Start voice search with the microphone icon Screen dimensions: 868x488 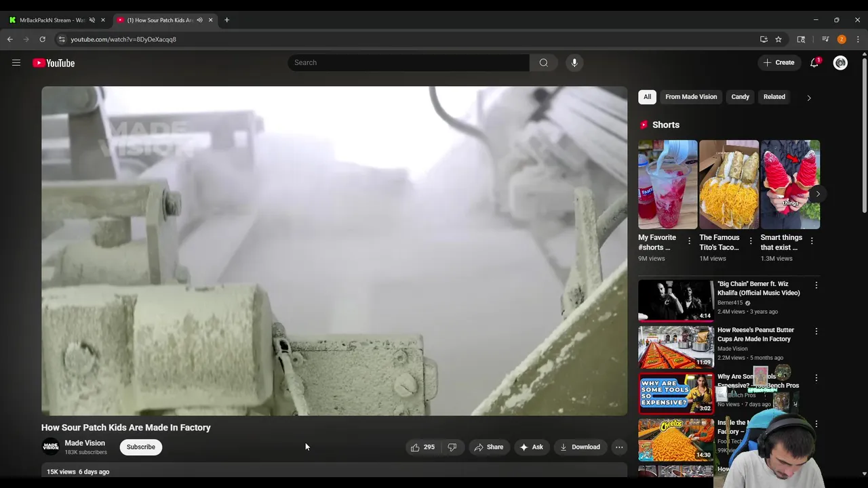pyautogui.click(x=574, y=62)
